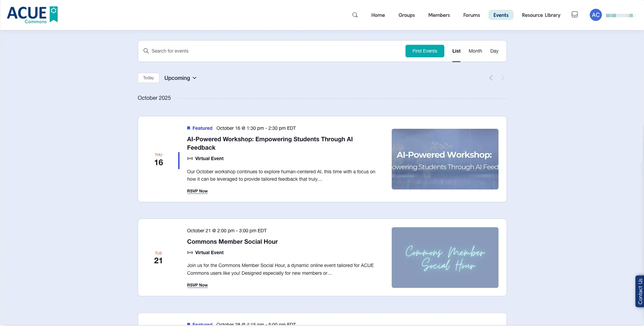Navigate to Resource Library
The width and height of the screenshot is (644, 327).
(541, 15)
